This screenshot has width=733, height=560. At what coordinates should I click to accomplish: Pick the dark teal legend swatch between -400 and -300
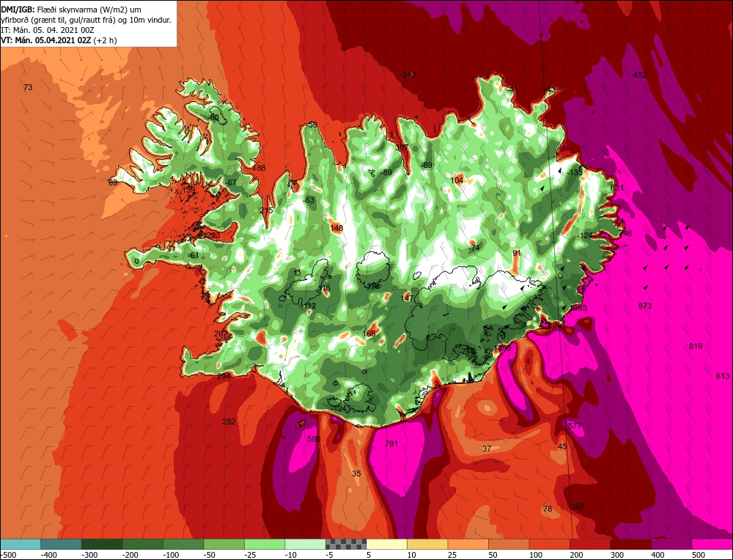click(61, 544)
